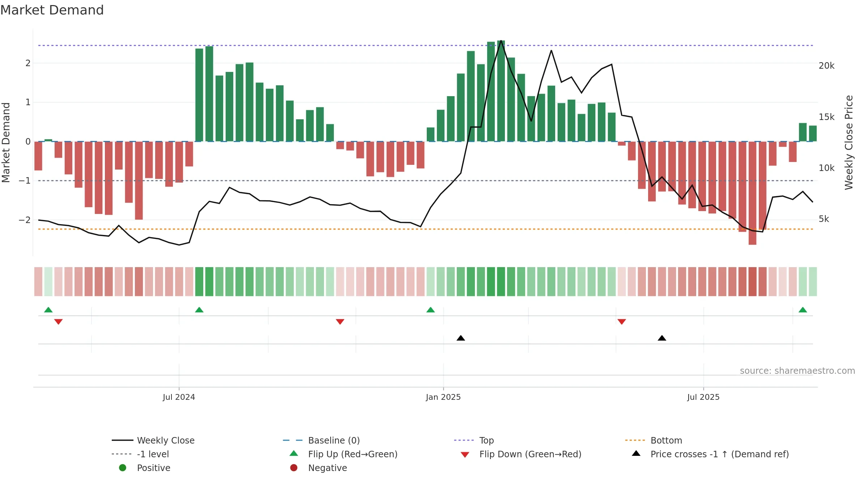
Task: Click the last green flip-up marker after Jul 2025
Action: [803, 310]
